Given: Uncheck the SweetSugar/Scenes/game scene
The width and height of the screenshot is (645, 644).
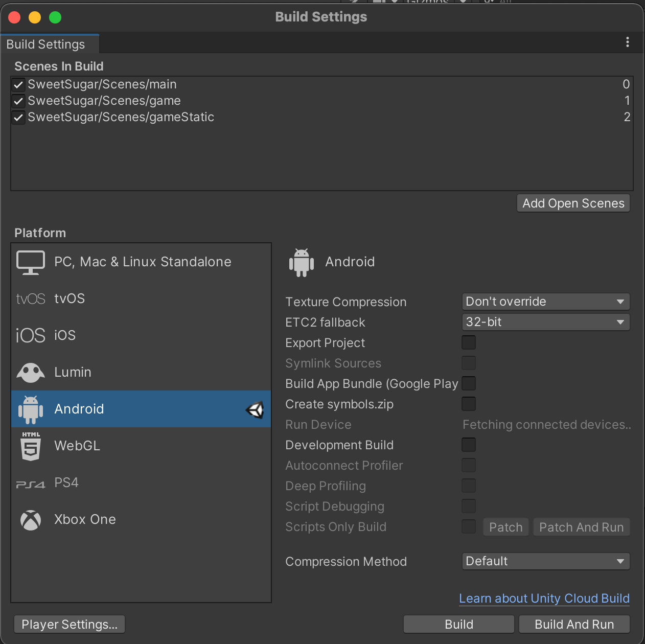Looking at the screenshot, I should [18, 101].
